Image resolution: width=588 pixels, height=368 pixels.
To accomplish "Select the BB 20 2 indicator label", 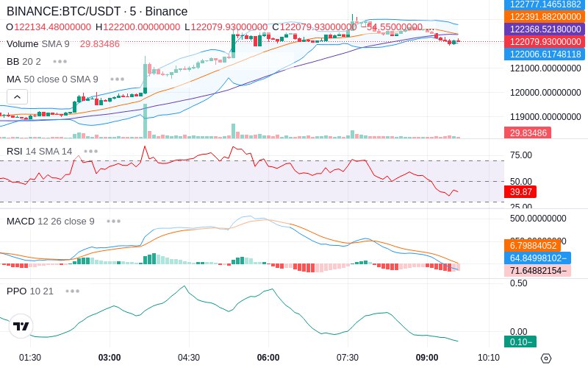I will [x=24, y=61].
